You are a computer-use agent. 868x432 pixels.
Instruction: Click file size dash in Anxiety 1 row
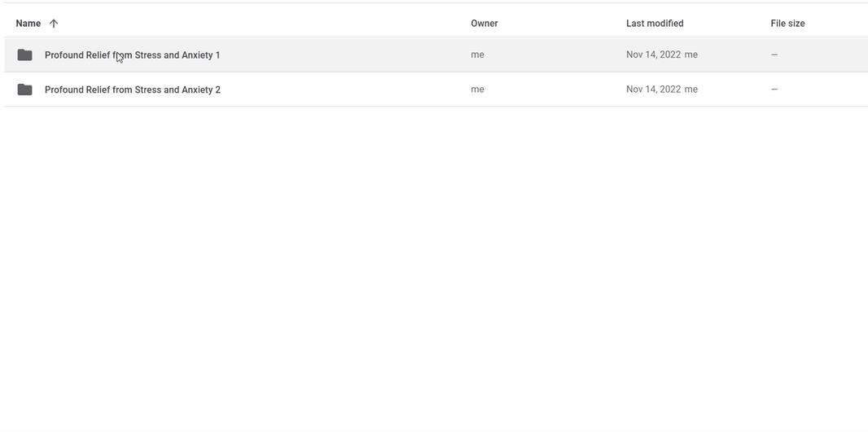click(774, 55)
